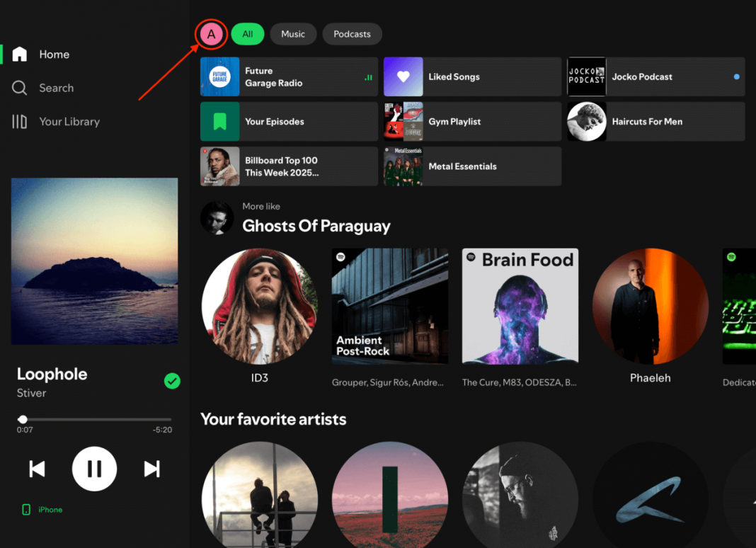This screenshot has height=548, width=756.
Task: Pause the current song
Action: coord(94,469)
